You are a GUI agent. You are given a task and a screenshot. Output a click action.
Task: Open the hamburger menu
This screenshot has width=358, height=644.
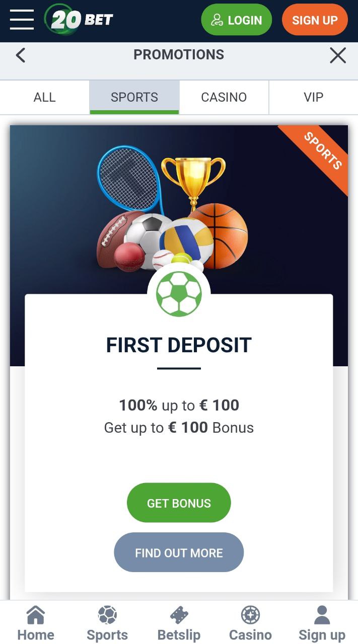(22, 20)
